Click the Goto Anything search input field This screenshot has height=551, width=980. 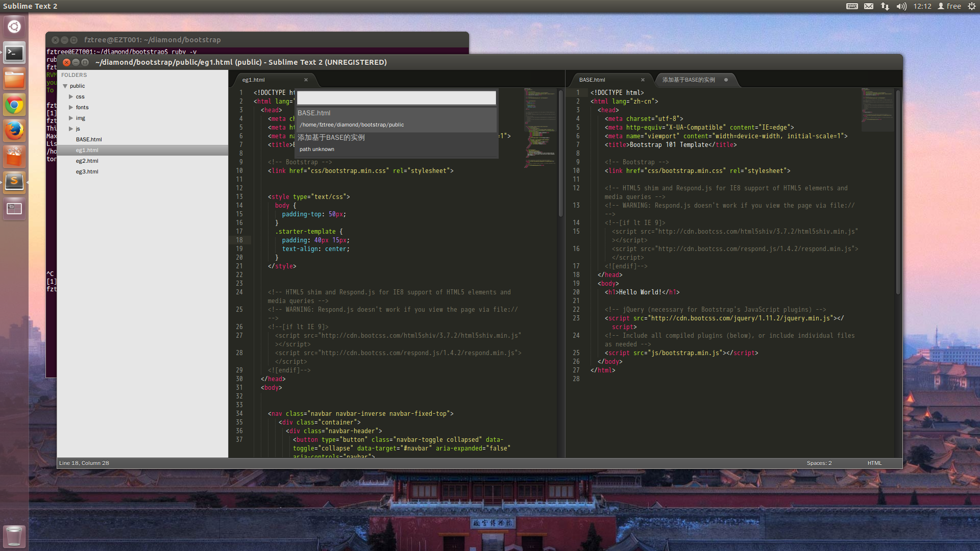pyautogui.click(x=396, y=97)
